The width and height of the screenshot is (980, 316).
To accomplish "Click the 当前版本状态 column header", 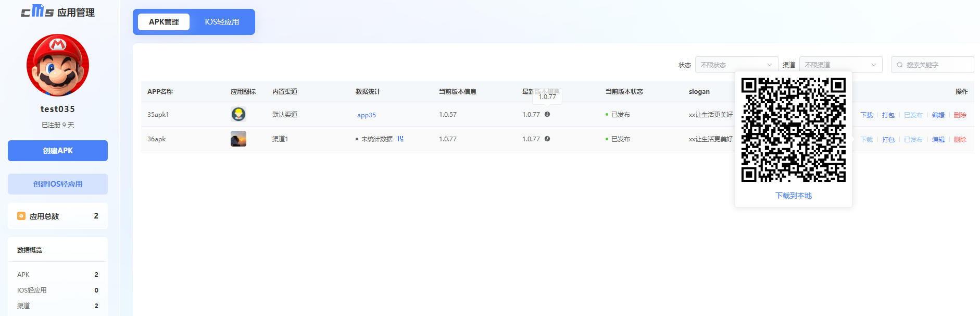I will click(x=624, y=91).
